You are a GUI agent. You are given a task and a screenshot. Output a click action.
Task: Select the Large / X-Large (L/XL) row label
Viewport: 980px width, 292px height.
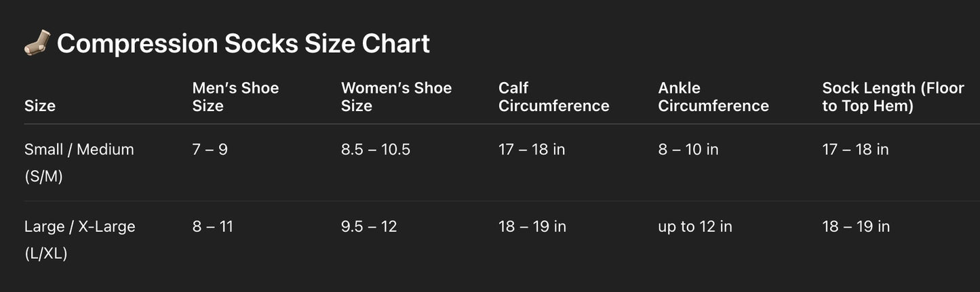[79, 240]
